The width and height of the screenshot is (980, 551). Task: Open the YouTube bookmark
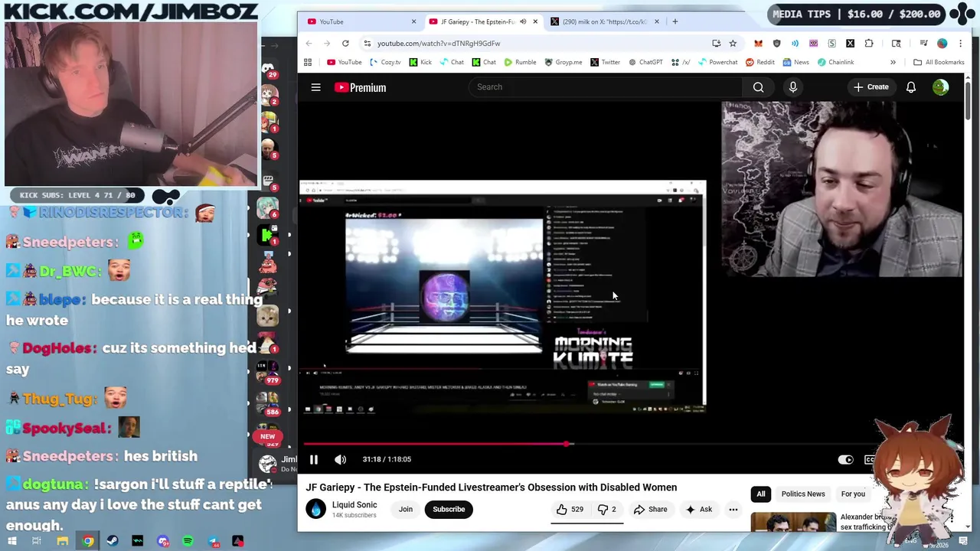(x=344, y=62)
